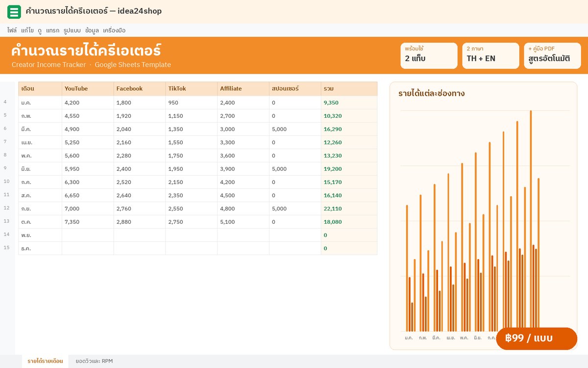Select the Facebook column header
The image size is (588, 368).
click(140, 89)
